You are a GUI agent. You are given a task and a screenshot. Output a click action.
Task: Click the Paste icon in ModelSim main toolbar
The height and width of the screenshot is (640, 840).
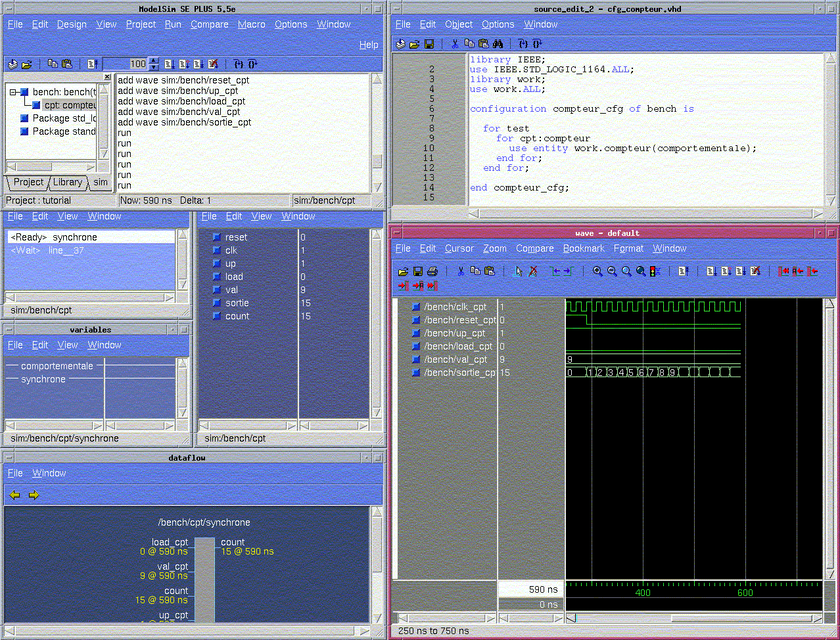click(x=67, y=64)
